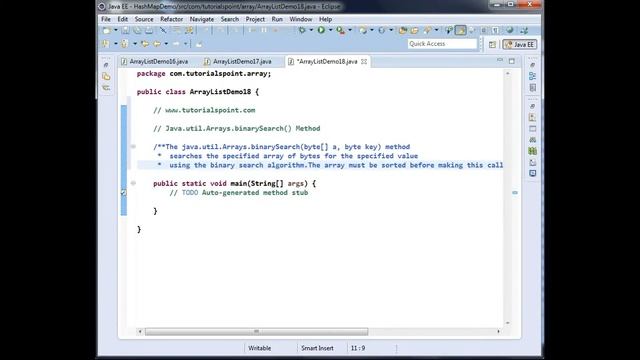Click the Open Task icon
The height and width of the screenshot is (360, 640).
(x=415, y=30)
